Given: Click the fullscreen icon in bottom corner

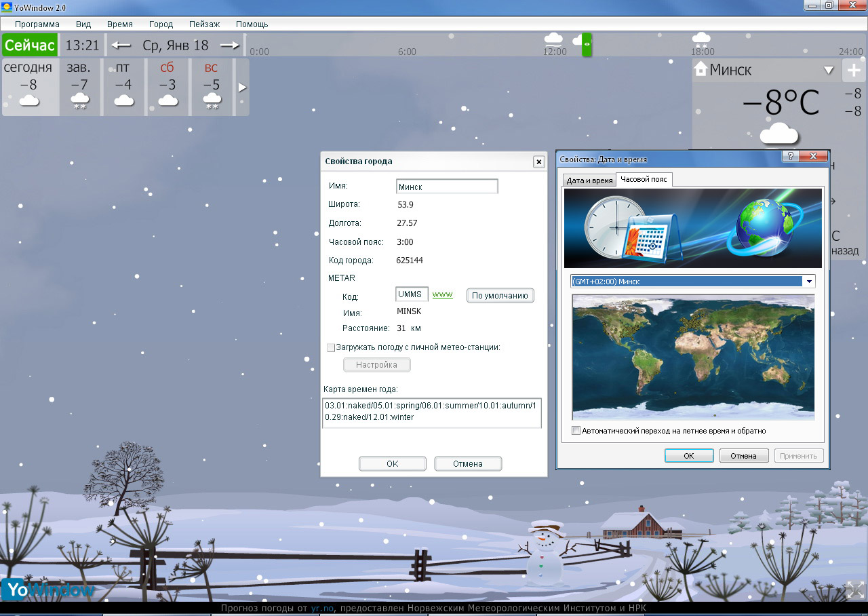Looking at the screenshot, I should coord(854,590).
